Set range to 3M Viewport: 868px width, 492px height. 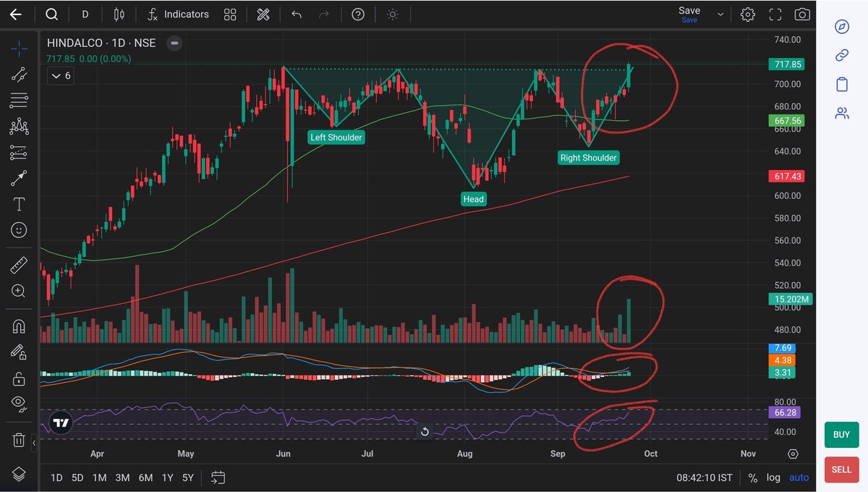(122, 478)
